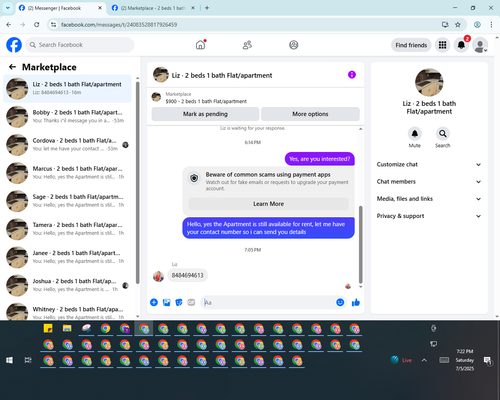Image resolution: width=500 pixels, height=400 pixels.
Task: Click the Facebook logo
Action: click(14, 45)
